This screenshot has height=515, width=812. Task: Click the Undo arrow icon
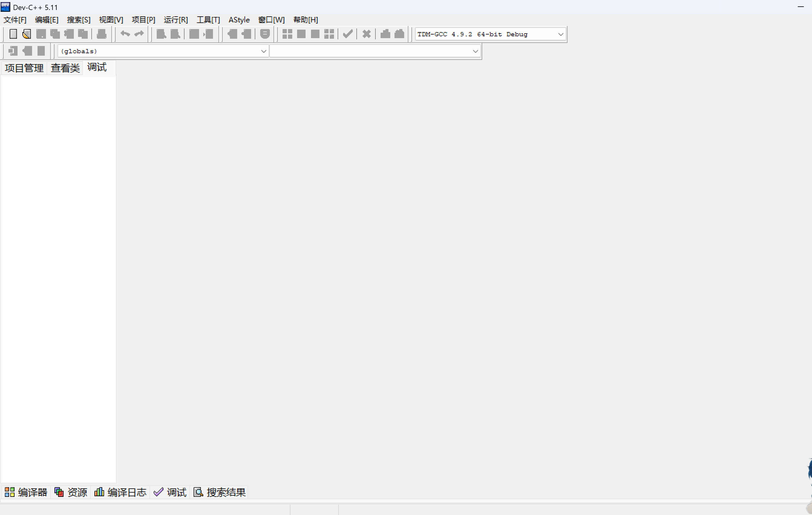point(125,34)
